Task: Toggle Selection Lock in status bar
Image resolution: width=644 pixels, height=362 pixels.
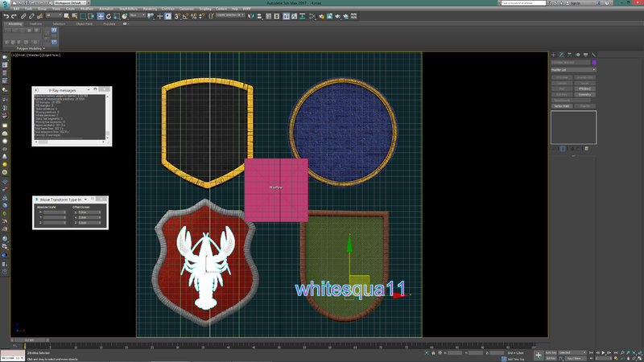Action: [433, 352]
